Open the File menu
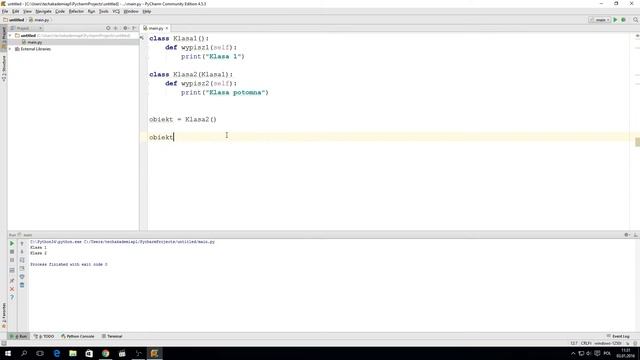Image resolution: width=640 pixels, height=360 pixels. (x=5, y=11)
